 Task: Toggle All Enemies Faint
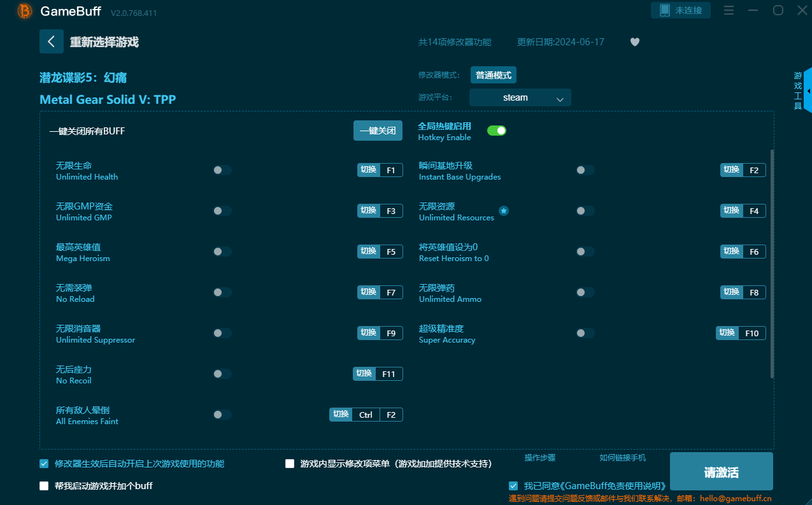[x=222, y=415]
